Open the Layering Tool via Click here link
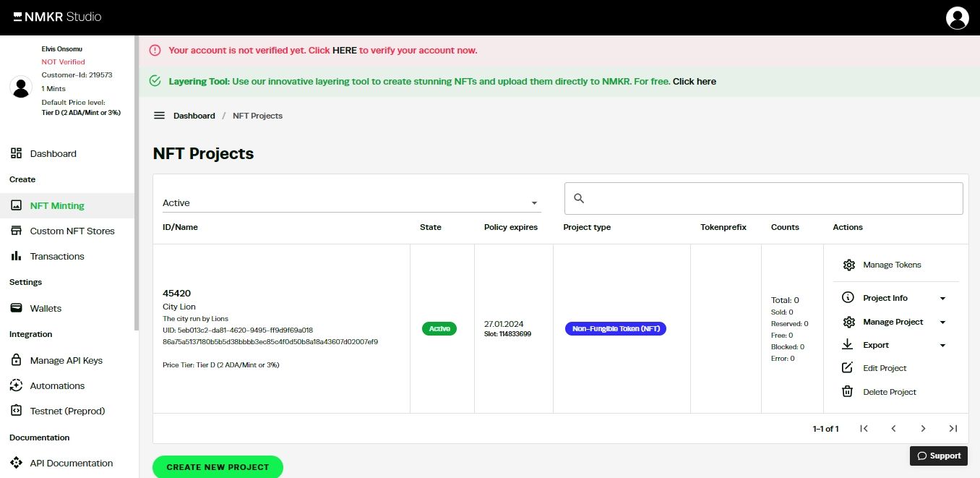The width and height of the screenshot is (980, 478). coord(694,81)
